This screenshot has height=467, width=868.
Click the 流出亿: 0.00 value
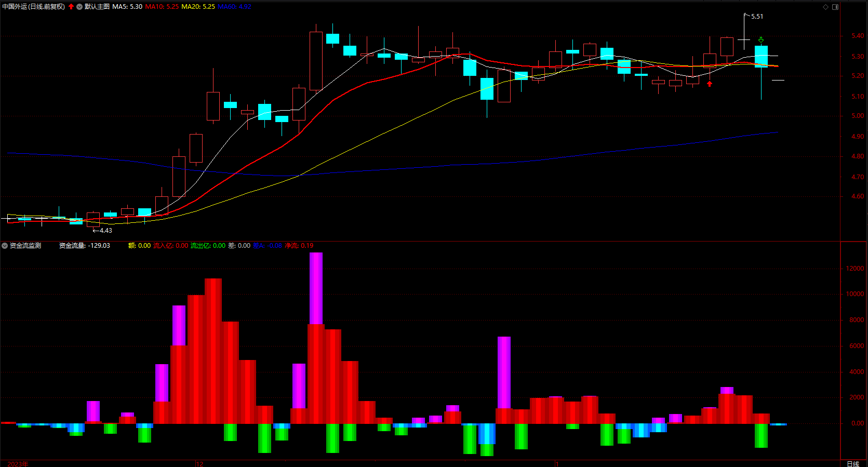click(x=208, y=246)
